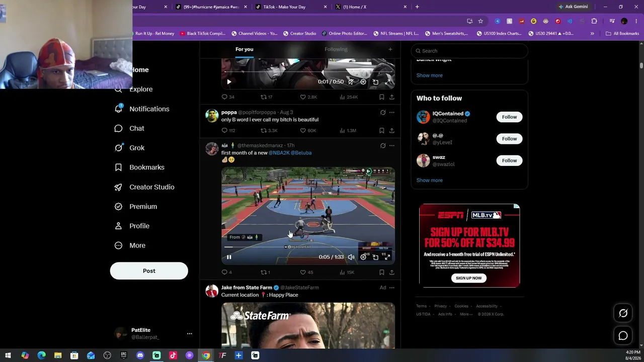Go to Profile in the sidebar
This screenshot has height=362, width=644.
tap(132, 226)
